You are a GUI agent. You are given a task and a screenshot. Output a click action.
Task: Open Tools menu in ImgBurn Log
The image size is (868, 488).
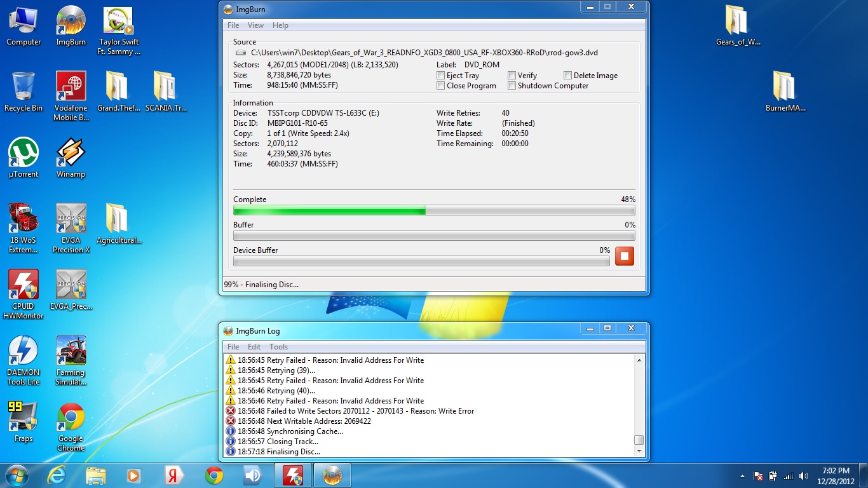pyautogui.click(x=278, y=347)
